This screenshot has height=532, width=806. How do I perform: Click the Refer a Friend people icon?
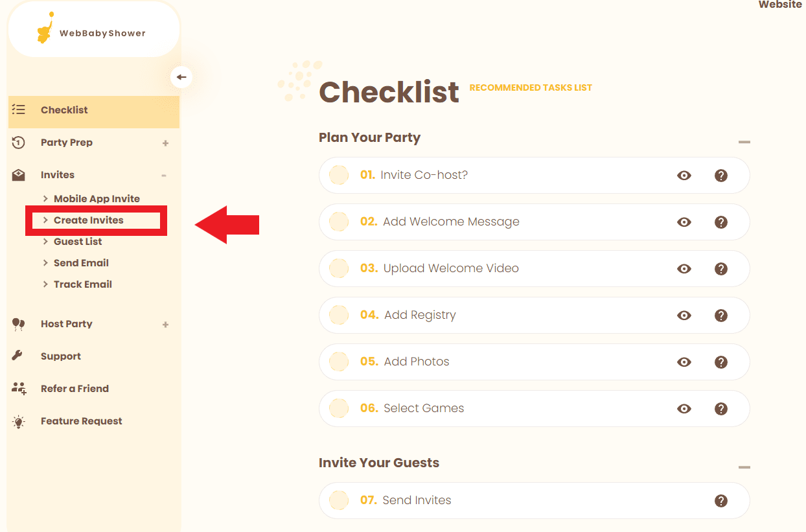[x=19, y=389]
